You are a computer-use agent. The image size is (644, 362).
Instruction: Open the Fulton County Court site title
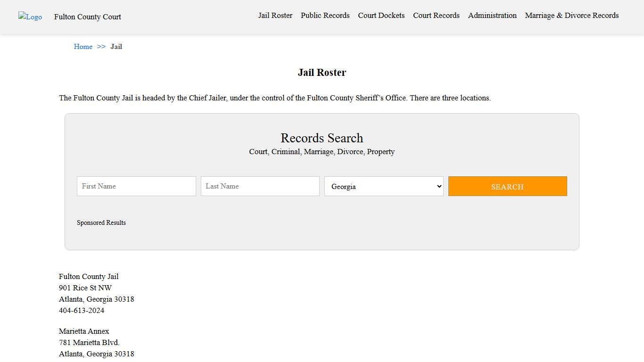87,17
